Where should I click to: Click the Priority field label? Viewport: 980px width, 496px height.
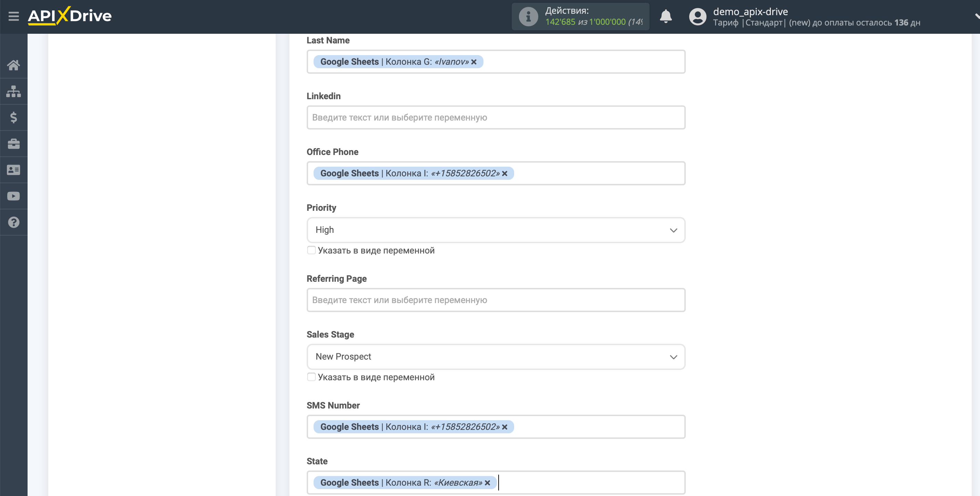pos(321,208)
